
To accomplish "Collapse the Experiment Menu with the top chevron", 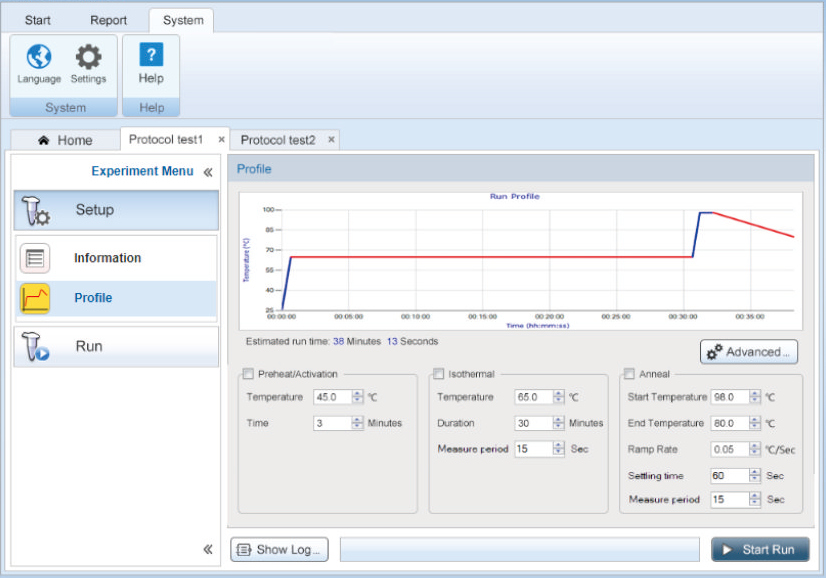I will click(x=208, y=172).
